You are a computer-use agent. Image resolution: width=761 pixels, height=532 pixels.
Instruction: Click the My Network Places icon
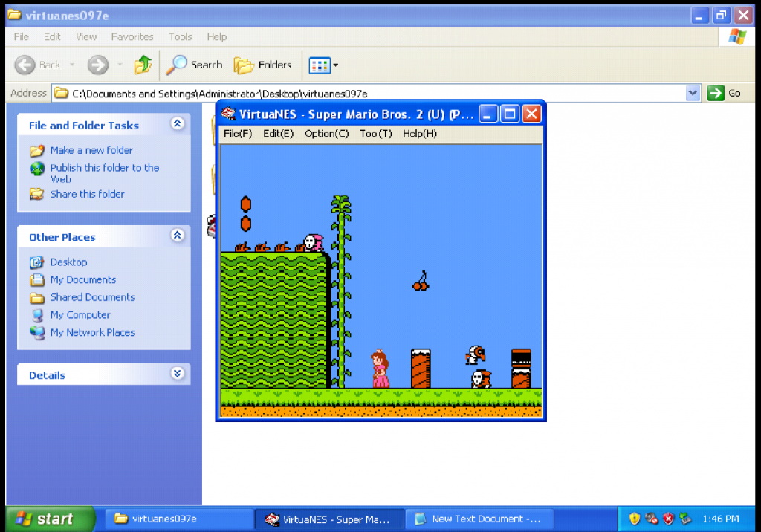tap(37, 333)
